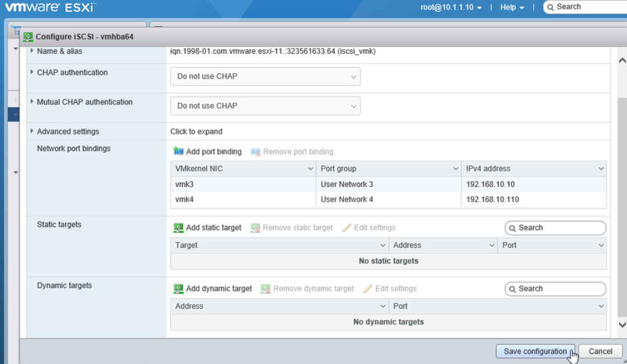
Task: Click the Edit settings pencil for static targets
Action: click(347, 228)
